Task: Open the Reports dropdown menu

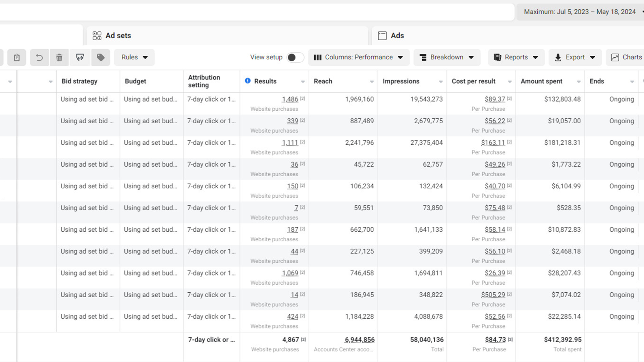Action: pyautogui.click(x=516, y=57)
